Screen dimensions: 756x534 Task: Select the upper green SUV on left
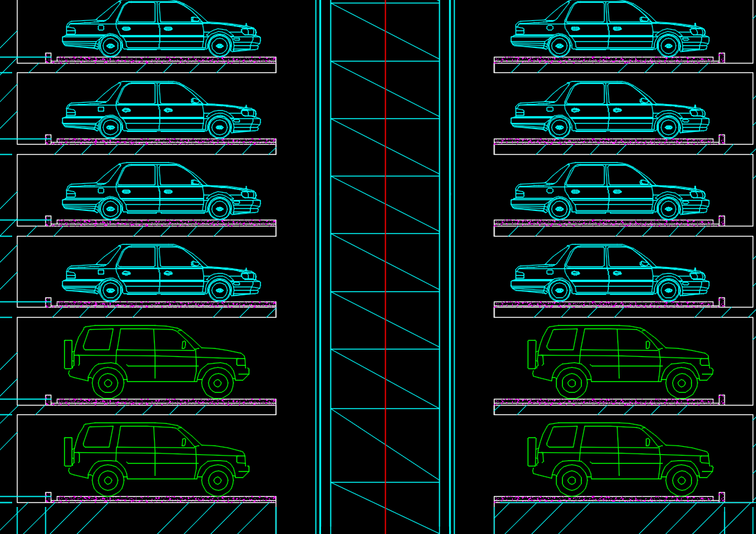(157, 360)
